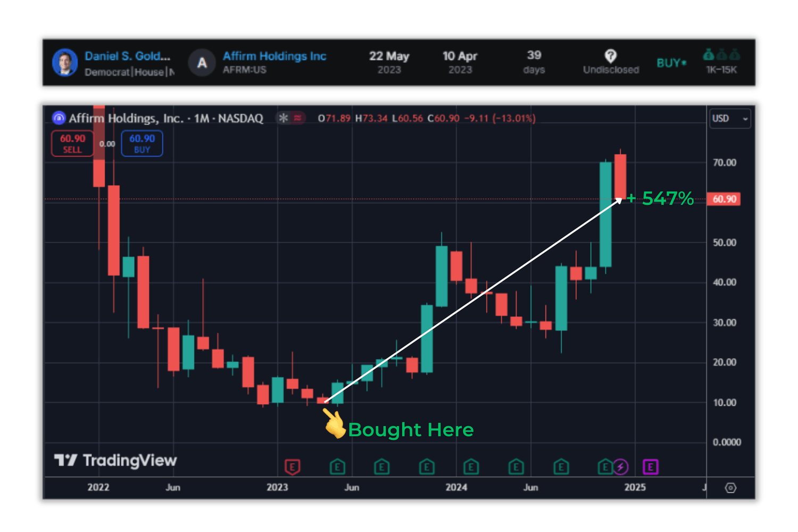Click the red earnings marker near 2023
The height and width of the screenshot is (532, 798).
[292, 467]
